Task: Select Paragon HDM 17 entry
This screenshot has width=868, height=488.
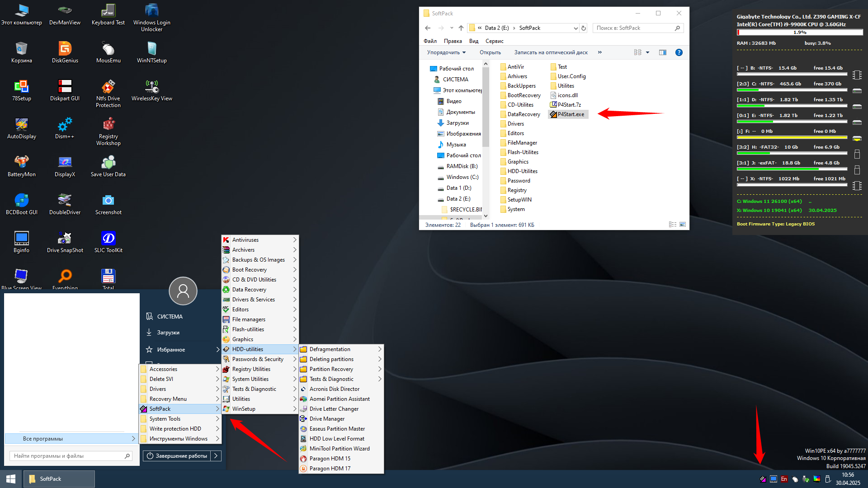Action: click(x=341, y=469)
